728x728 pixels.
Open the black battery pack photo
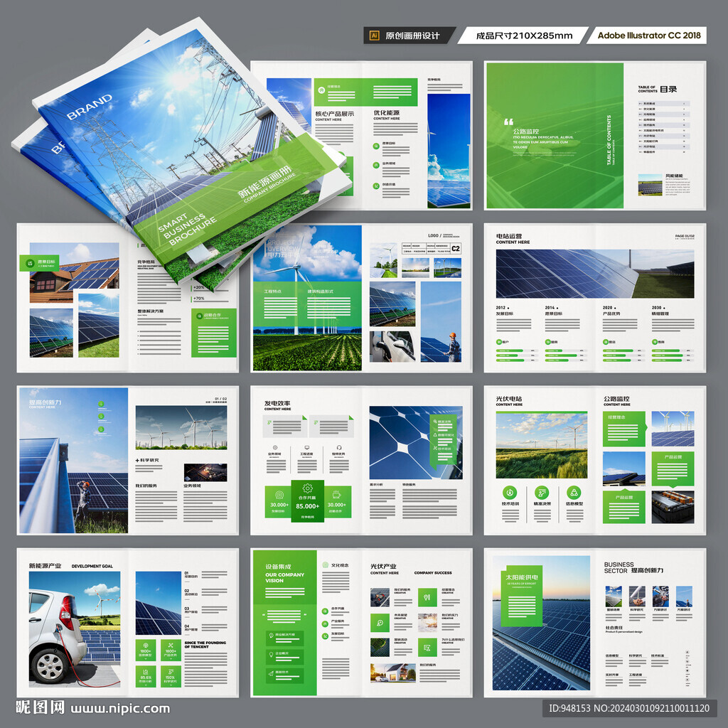[673, 507]
